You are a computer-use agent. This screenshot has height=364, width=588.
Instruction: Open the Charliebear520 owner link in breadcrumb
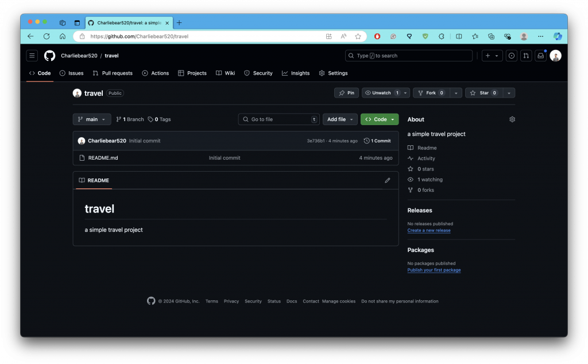tap(79, 56)
